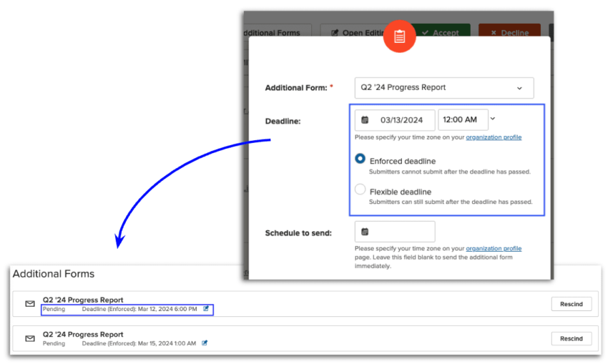Click chevron beside the deadline time field
This screenshot has height=364, width=613.
pos(493,119)
